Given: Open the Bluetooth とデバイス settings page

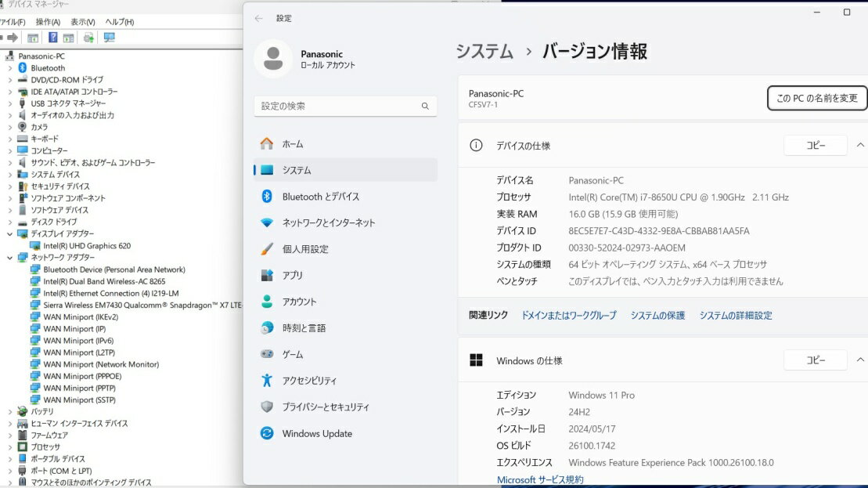Looking at the screenshot, I should pyautogui.click(x=320, y=197).
